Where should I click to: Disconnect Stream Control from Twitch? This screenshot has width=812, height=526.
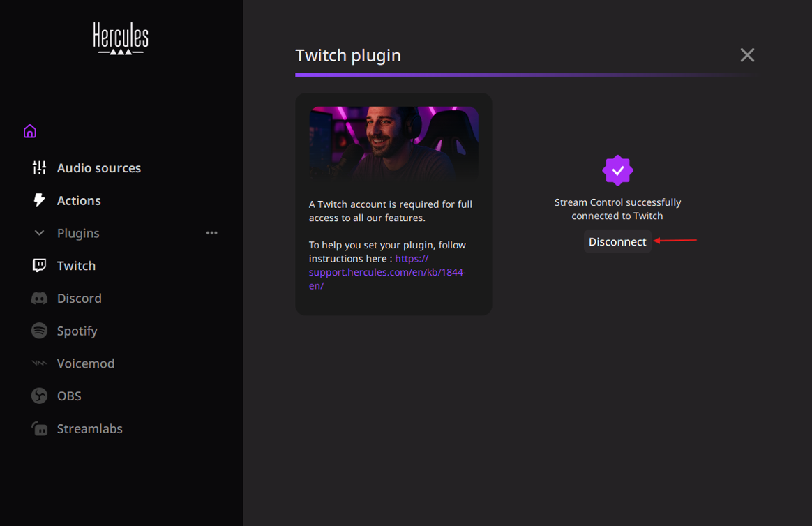click(617, 241)
